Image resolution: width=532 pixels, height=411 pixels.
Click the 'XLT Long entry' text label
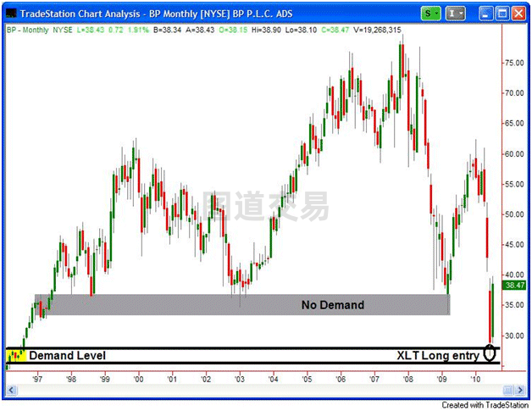coord(438,355)
